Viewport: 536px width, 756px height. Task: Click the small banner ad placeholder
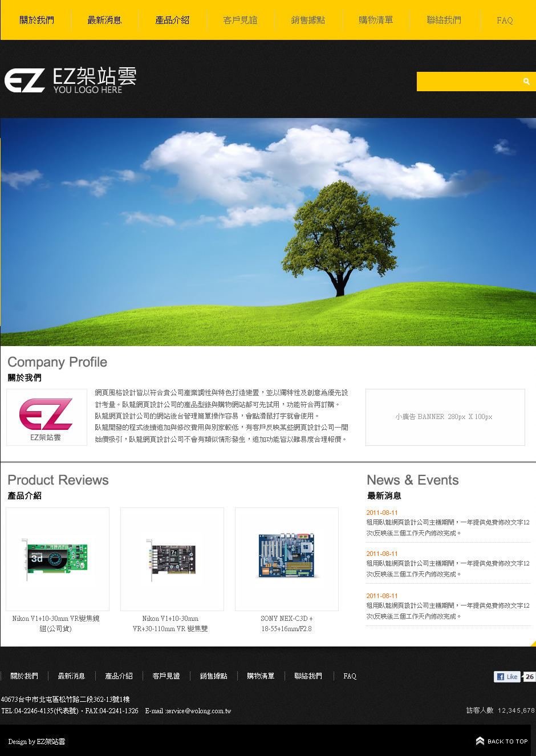tap(445, 417)
